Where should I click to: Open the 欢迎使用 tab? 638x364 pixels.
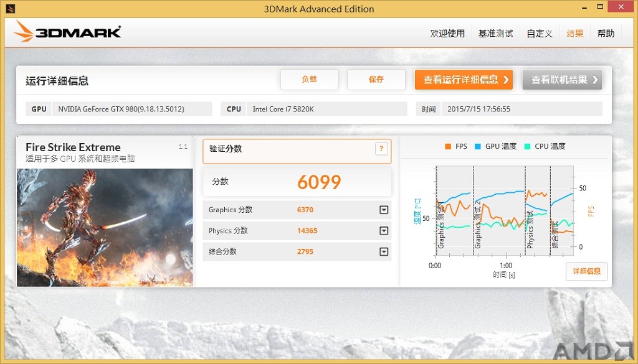447,34
